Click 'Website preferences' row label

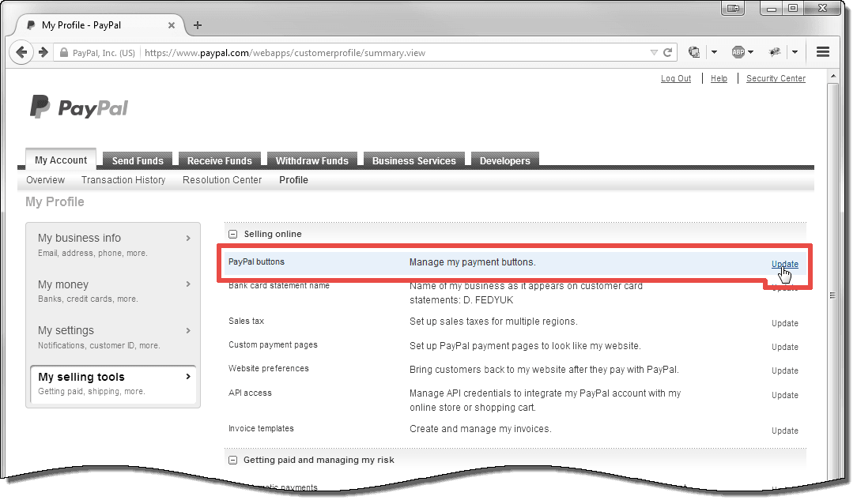pos(269,369)
